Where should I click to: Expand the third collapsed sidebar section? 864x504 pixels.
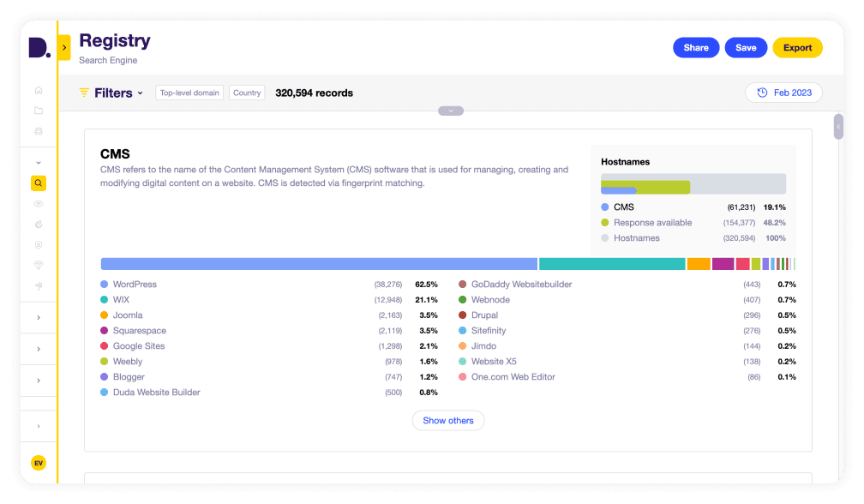tap(39, 380)
